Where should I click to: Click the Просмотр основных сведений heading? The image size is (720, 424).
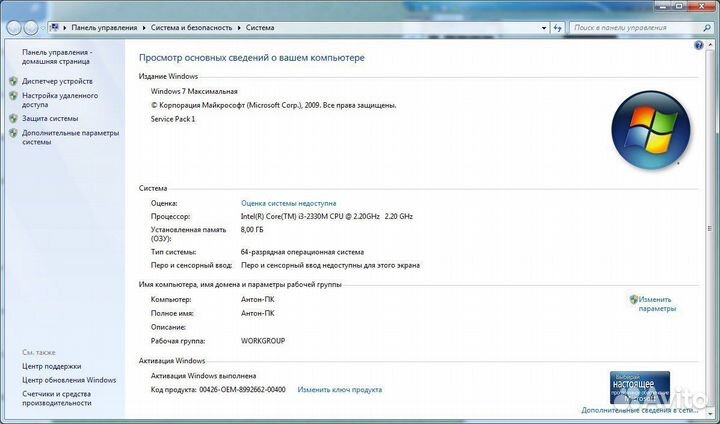(252, 58)
